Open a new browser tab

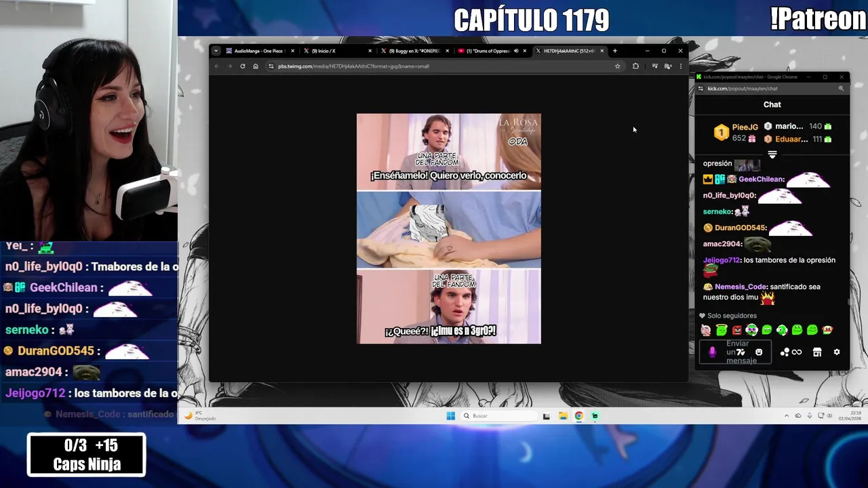click(615, 51)
